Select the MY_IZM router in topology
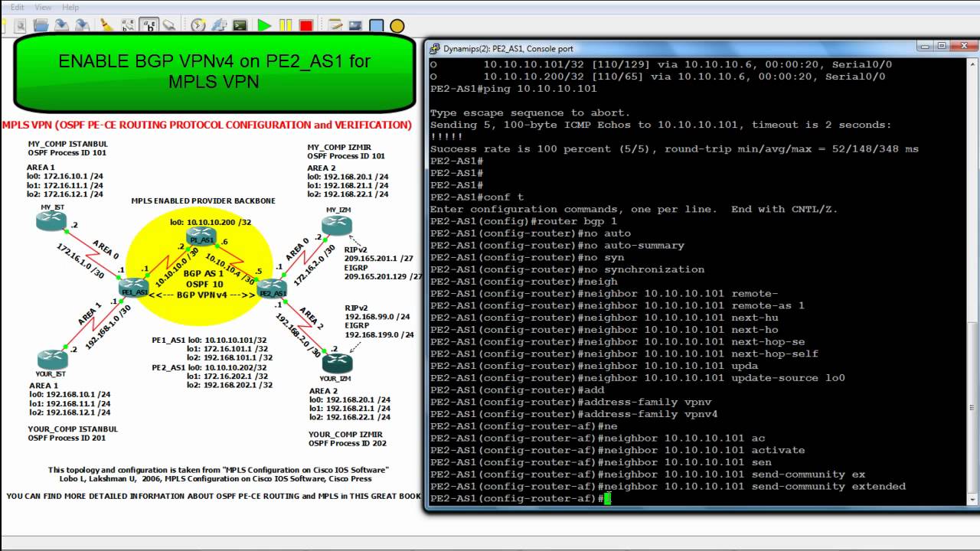980x551 pixels. (337, 224)
